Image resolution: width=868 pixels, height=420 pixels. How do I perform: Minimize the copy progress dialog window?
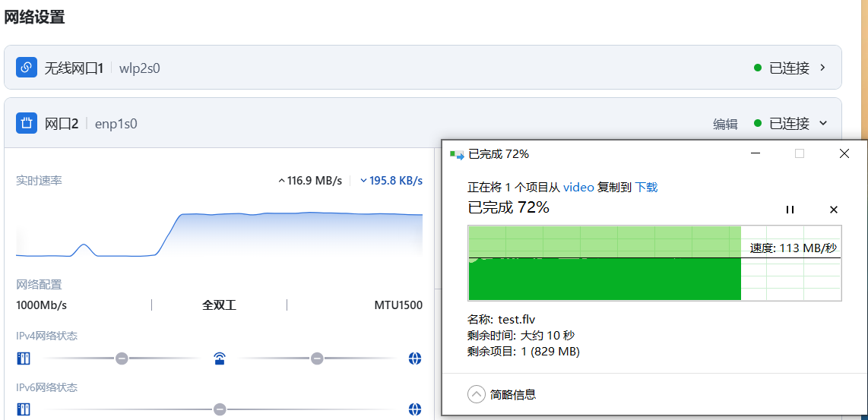[x=755, y=154]
